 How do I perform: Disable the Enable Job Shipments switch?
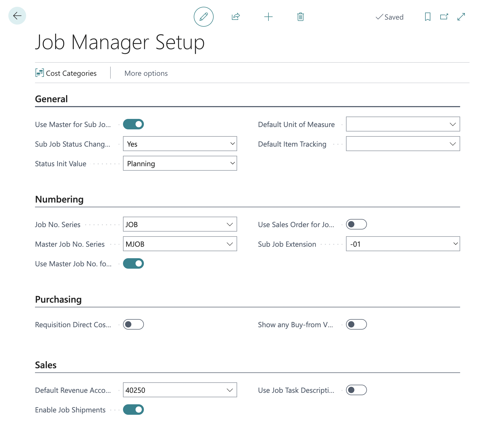[x=133, y=410]
